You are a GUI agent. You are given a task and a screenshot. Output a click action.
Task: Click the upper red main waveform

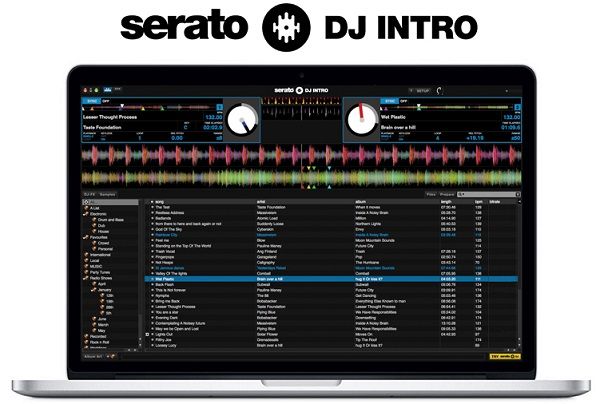click(301, 155)
